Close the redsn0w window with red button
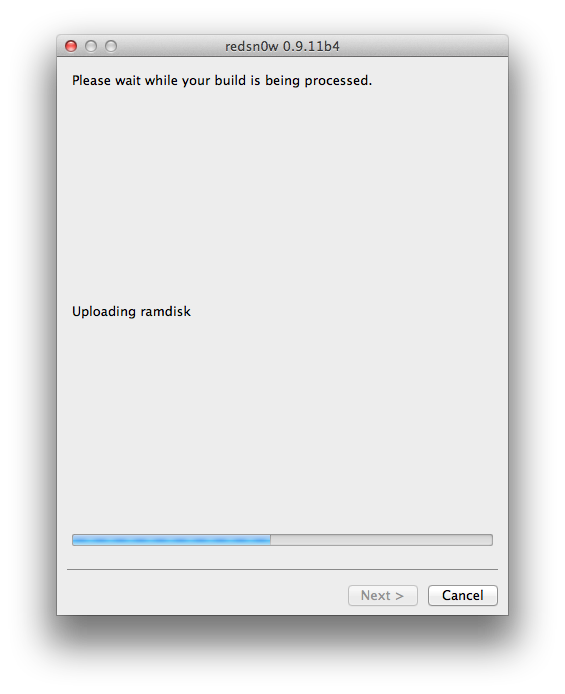The width and height of the screenshot is (565, 694). point(71,46)
